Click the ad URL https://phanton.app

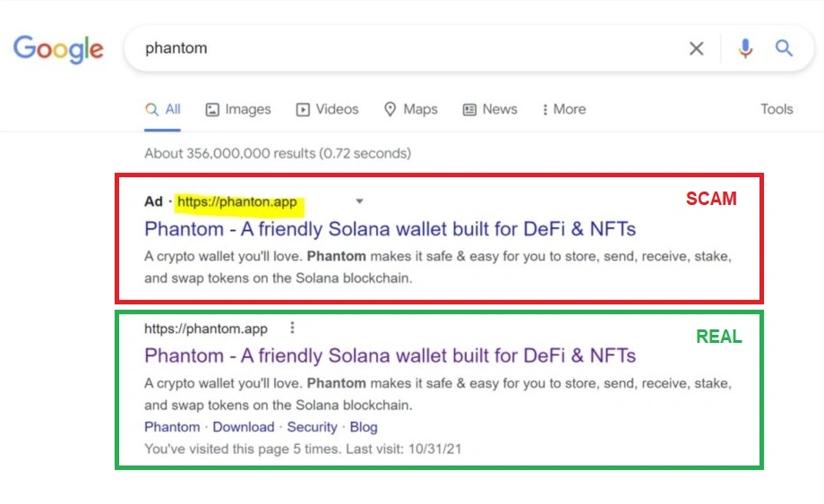pos(237,201)
